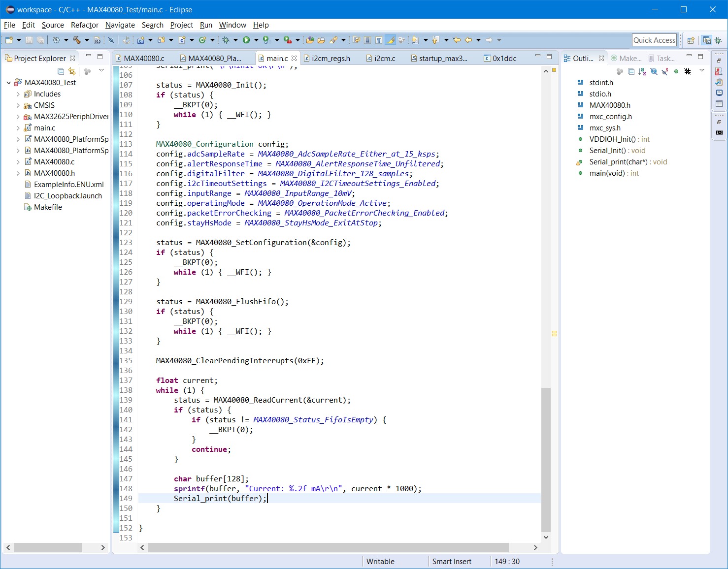Toggle Hide Non-Public Members green dot
The image size is (728, 569).
(x=676, y=71)
